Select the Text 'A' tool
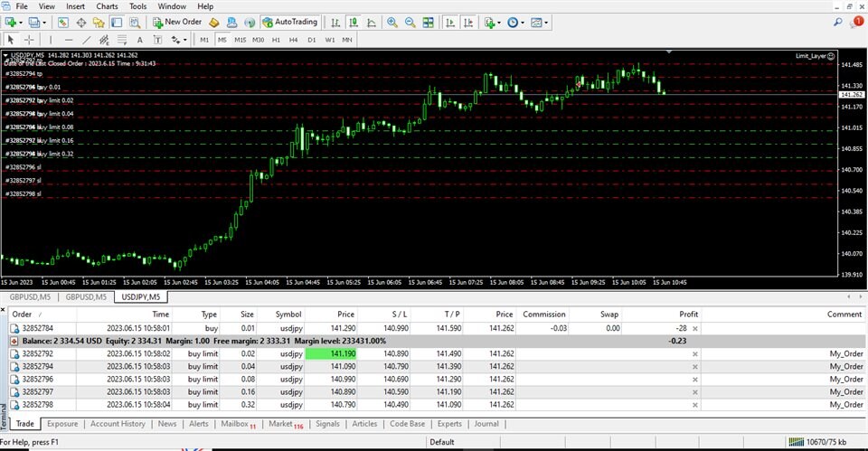 tap(139, 40)
